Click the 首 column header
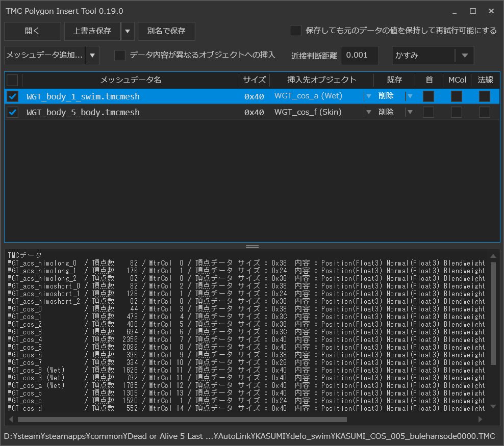The height and width of the screenshot is (446, 504). point(429,80)
